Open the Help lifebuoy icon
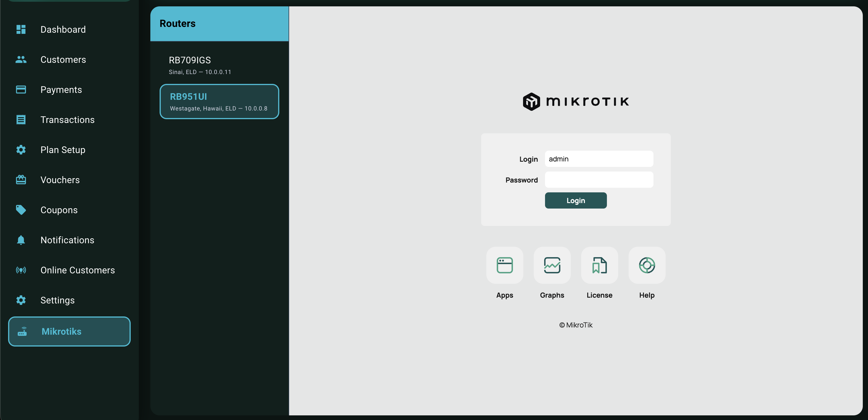This screenshot has width=868, height=420. click(647, 265)
